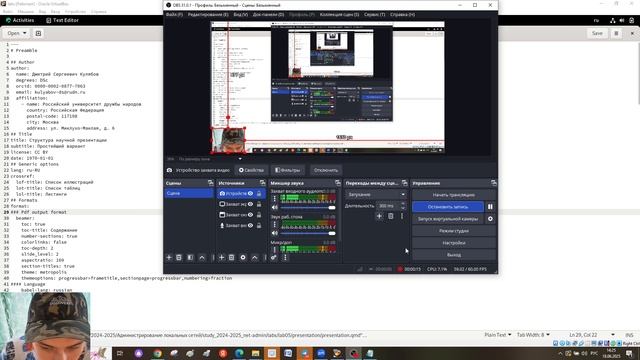Remove the selected scene with trash icon
Viewport: 640px width, 360px height.
pyautogui.click(x=179, y=258)
